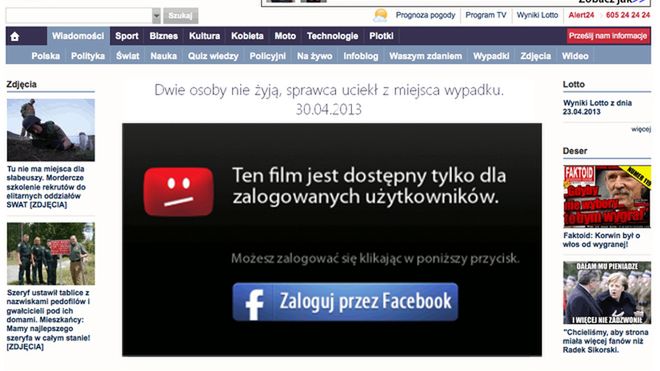Click the accident article headline
The height and width of the screenshot is (371, 660).
click(x=329, y=99)
